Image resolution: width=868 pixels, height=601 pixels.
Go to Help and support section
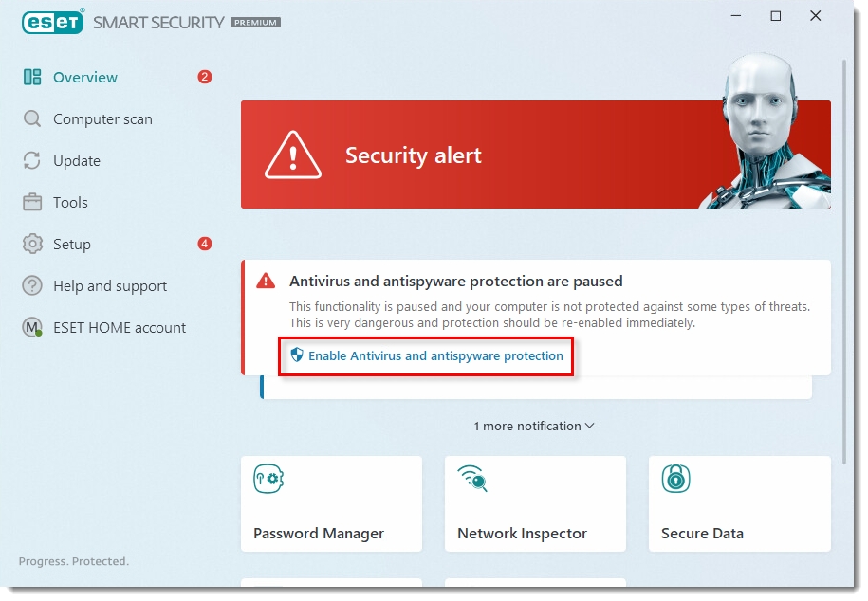[110, 286]
